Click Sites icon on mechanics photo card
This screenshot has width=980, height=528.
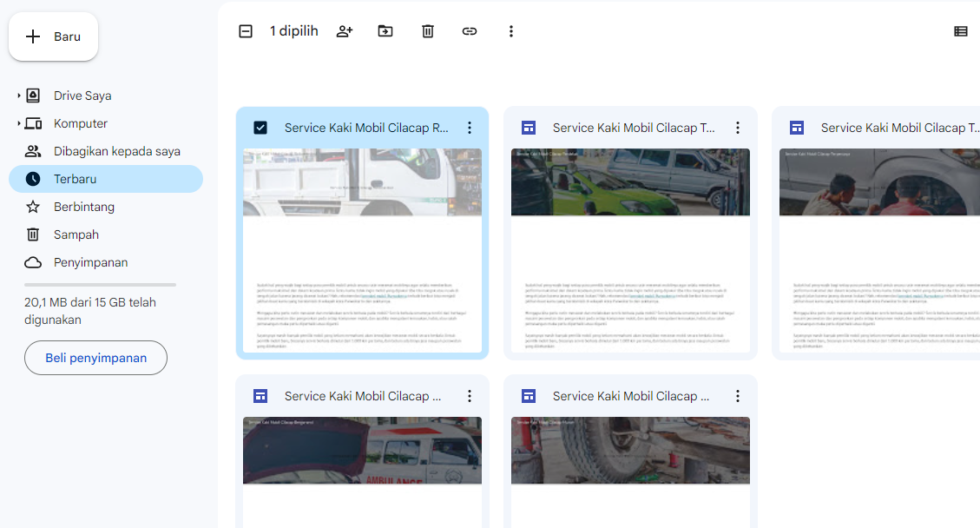pyautogui.click(x=797, y=128)
